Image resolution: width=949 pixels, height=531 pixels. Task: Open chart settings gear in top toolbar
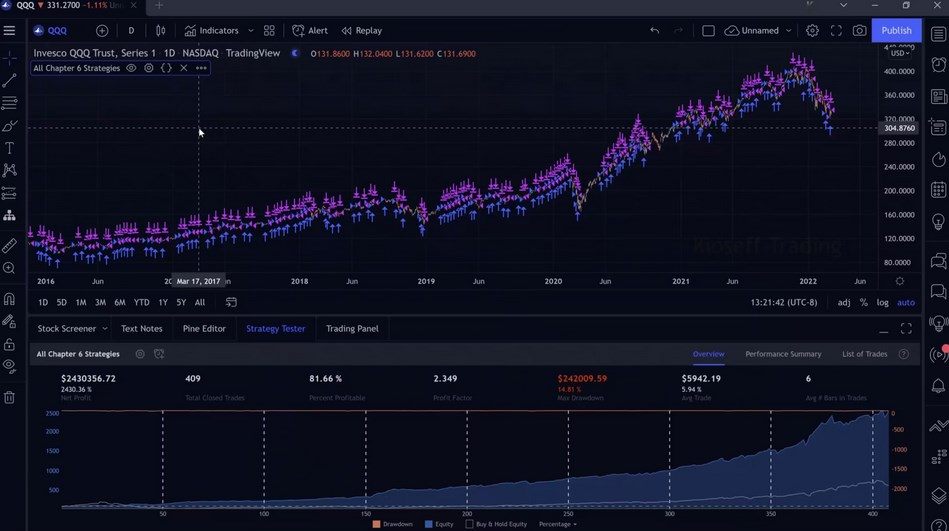pyautogui.click(x=812, y=31)
